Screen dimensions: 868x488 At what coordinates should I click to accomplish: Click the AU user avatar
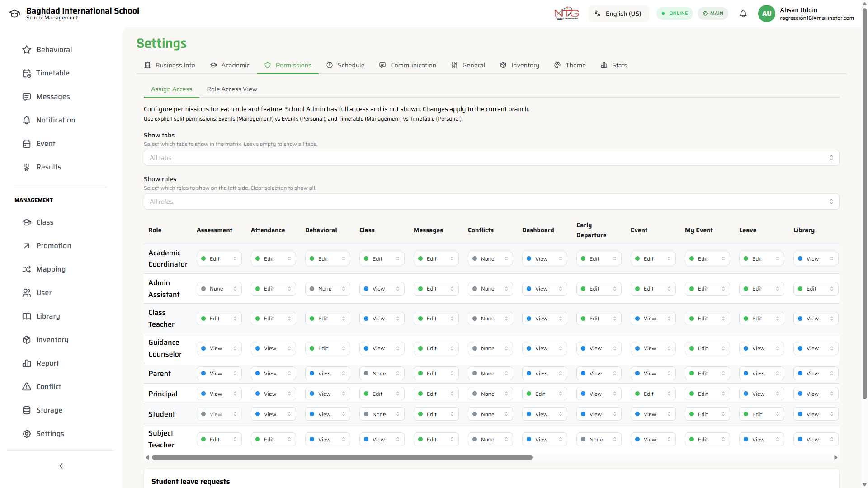pos(767,14)
